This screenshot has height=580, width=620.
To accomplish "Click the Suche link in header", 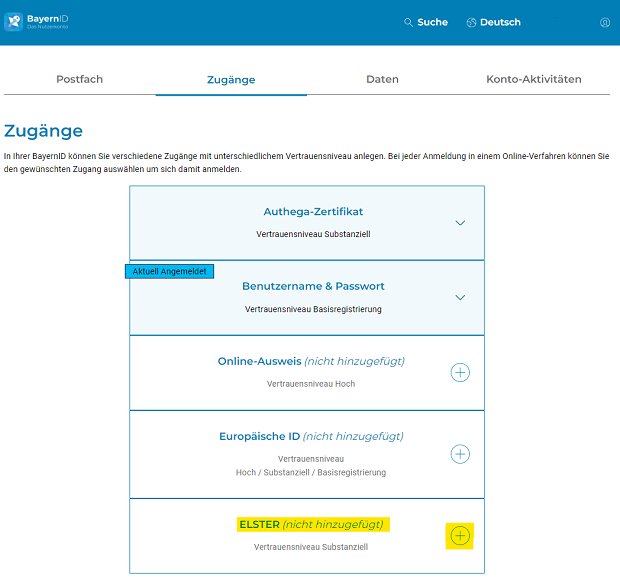I will (x=432, y=22).
